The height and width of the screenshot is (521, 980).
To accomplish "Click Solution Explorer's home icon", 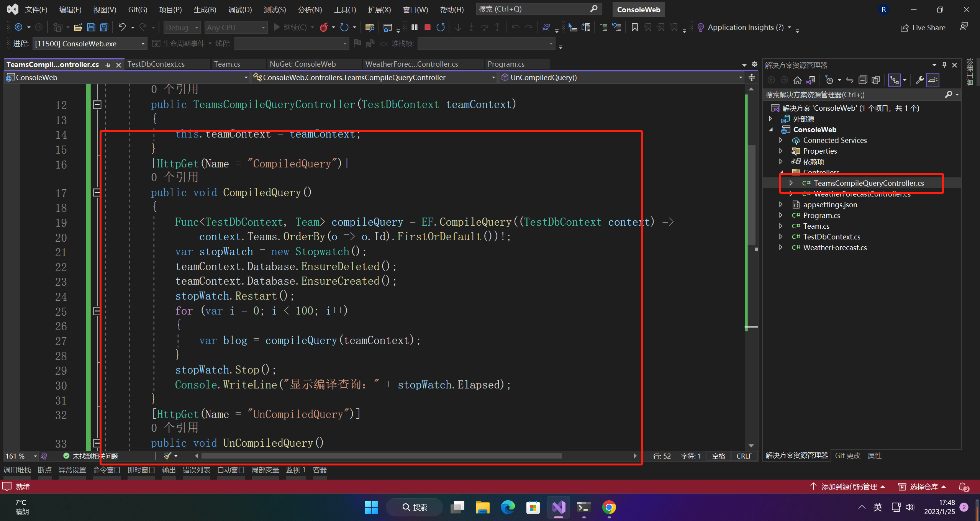I will tap(797, 80).
